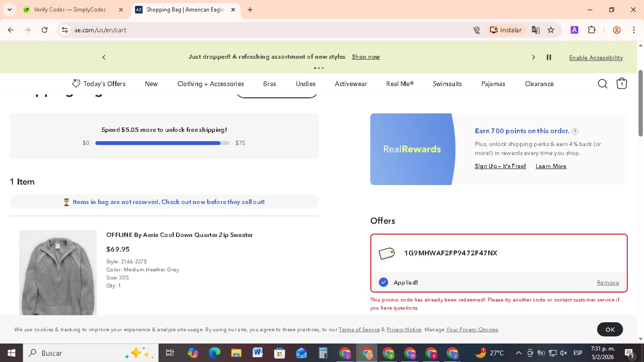Click the page vertical scrollbar thumb
Viewport: 644px width, 362px height.
[x=641, y=103]
